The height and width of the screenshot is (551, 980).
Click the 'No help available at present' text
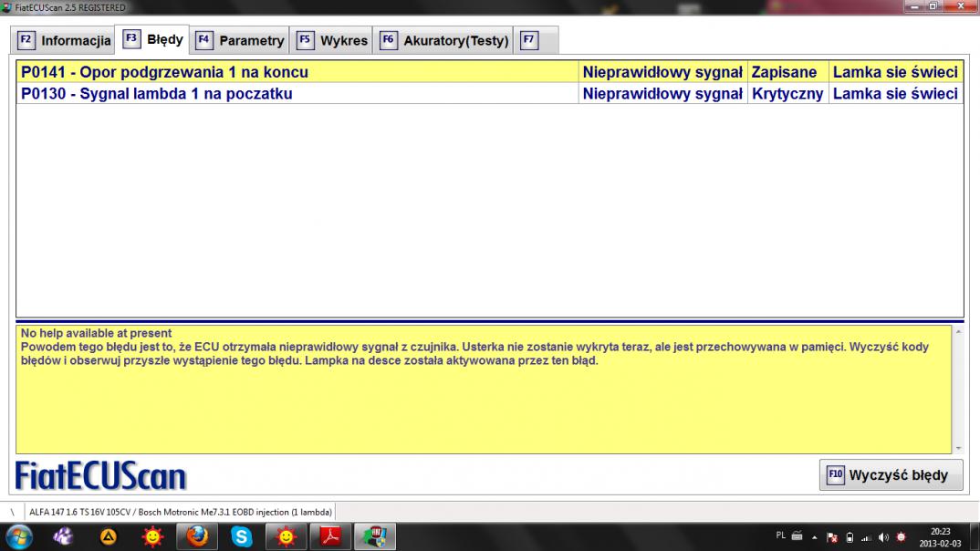tap(96, 333)
